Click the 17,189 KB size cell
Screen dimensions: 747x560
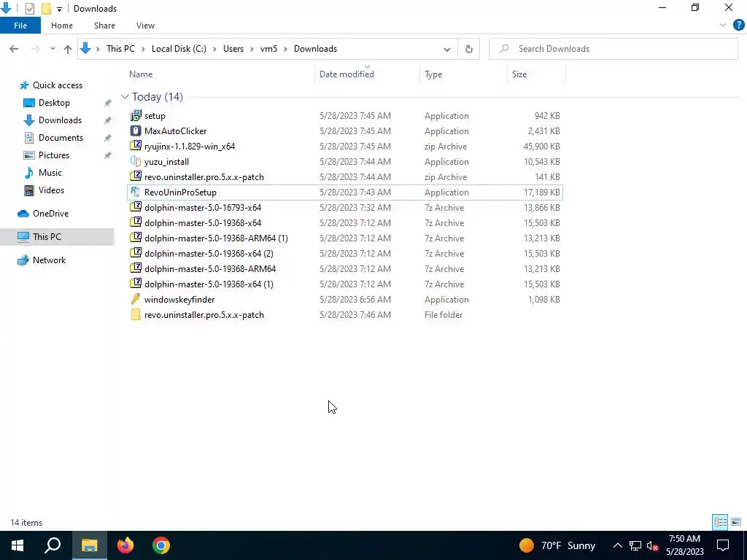click(x=541, y=192)
